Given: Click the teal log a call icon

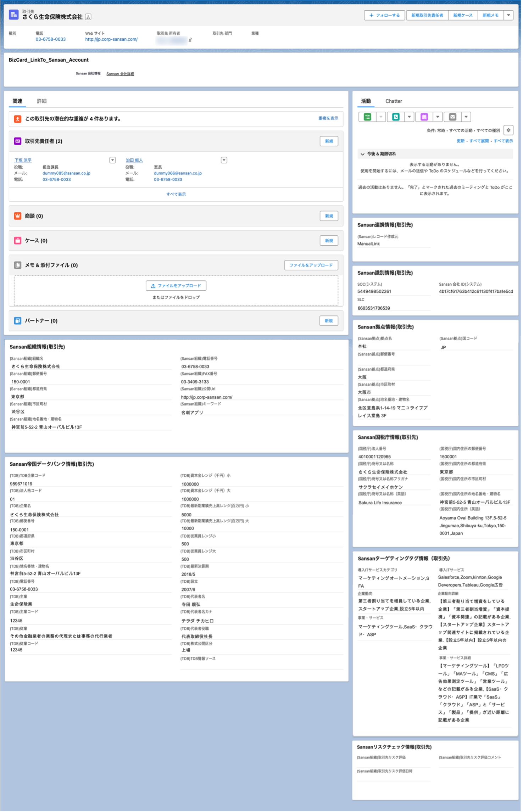Looking at the screenshot, I should pos(396,117).
